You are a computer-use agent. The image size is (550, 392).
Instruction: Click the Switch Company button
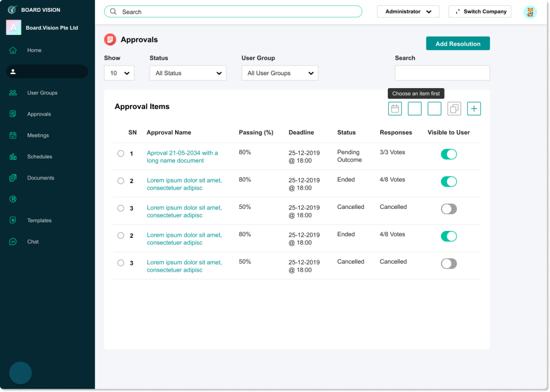[x=480, y=11]
